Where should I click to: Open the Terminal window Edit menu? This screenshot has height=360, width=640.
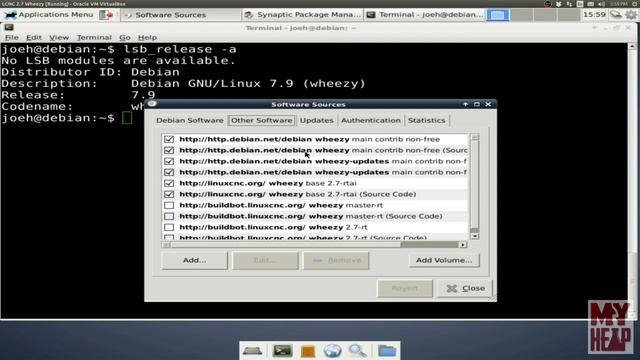[33, 38]
